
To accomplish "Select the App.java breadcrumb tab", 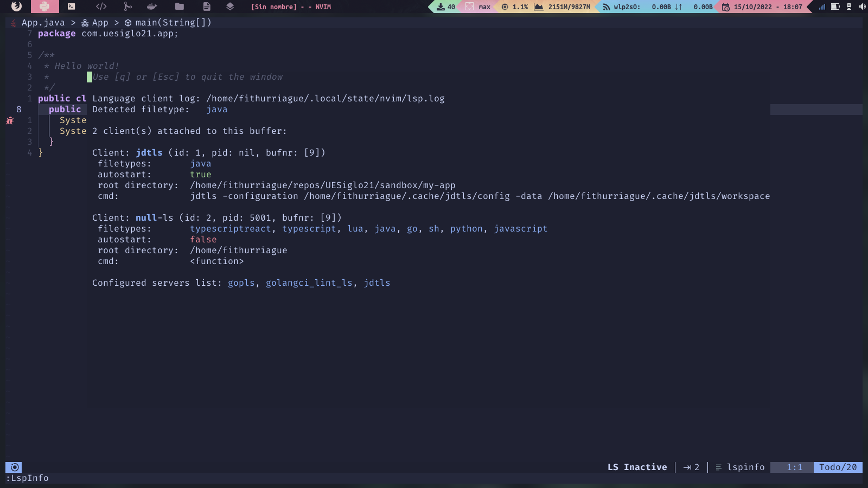I will (x=43, y=22).
